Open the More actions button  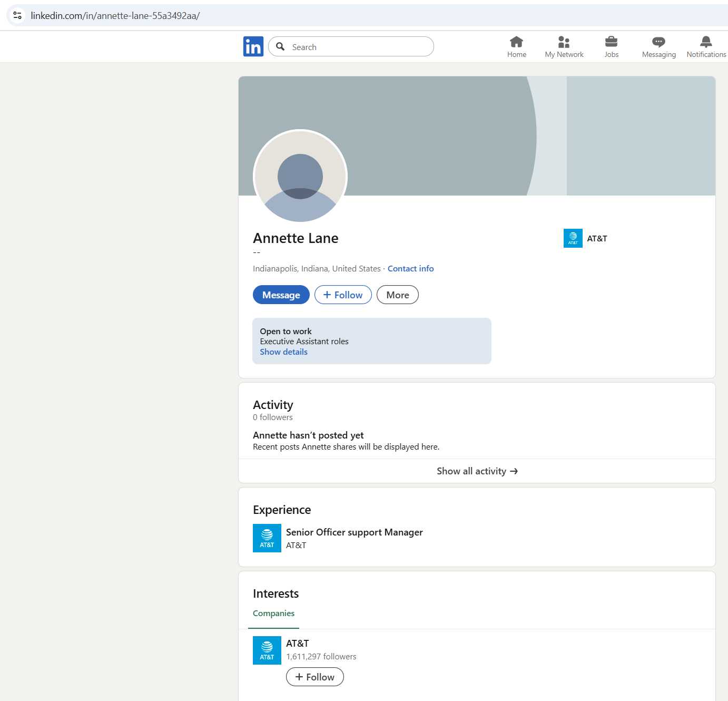(x=398, y=295)
